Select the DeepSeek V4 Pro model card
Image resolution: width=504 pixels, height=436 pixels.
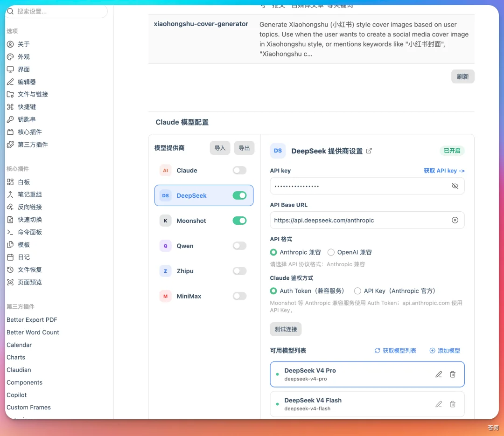(x=367, y=374)
